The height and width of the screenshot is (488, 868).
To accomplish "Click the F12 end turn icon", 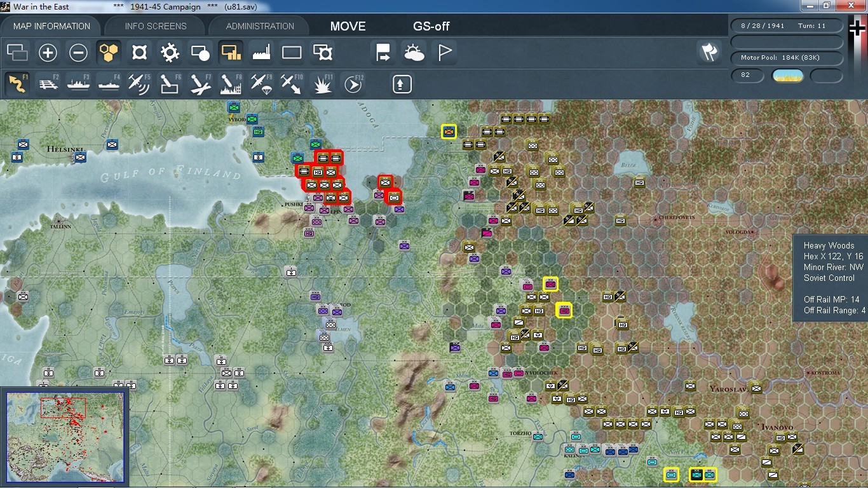I will [353, 84].
